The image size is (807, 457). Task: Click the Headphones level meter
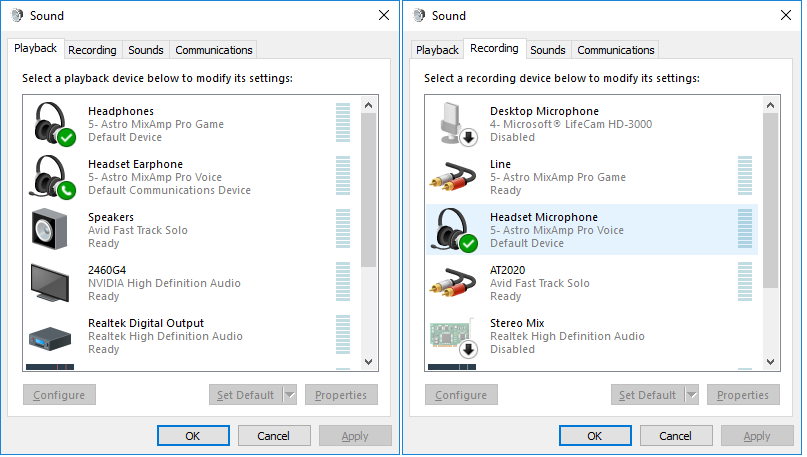(343, 122)
